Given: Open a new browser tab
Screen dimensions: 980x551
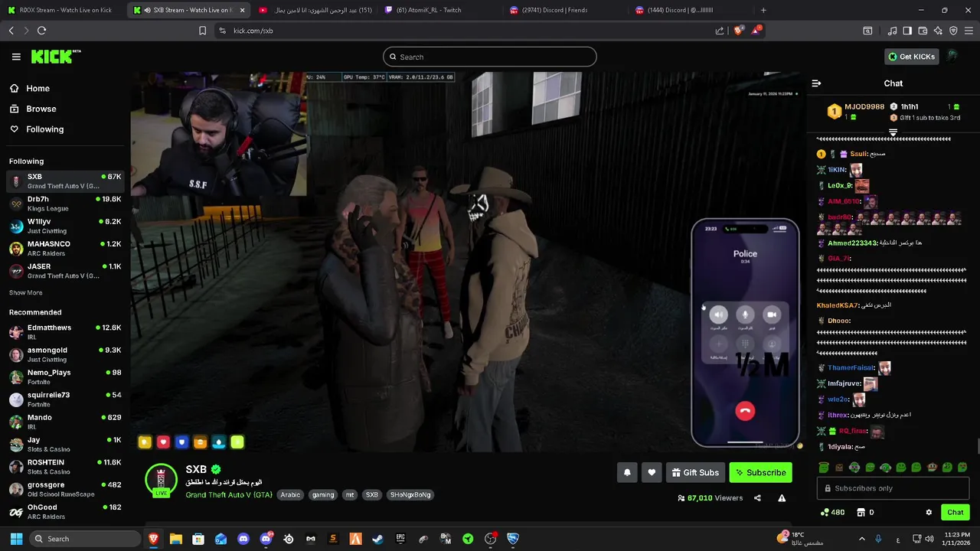Looking at the screenshot, I should (763, 10).
